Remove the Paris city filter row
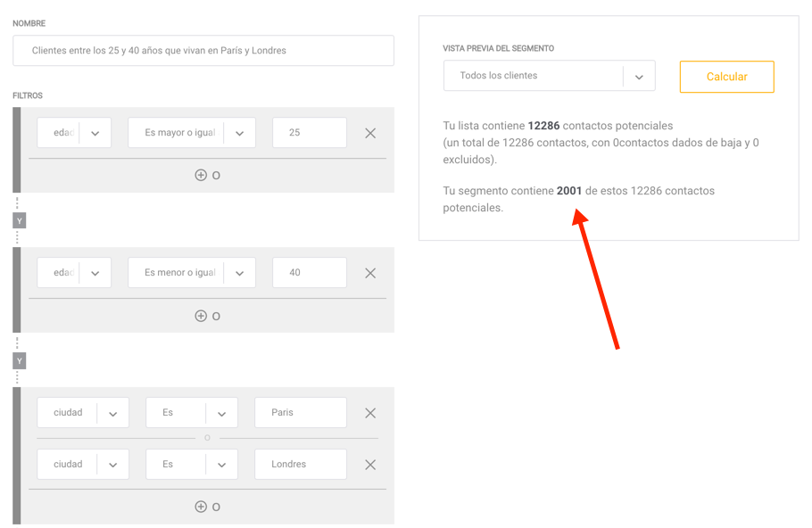 tap(370, 413)
